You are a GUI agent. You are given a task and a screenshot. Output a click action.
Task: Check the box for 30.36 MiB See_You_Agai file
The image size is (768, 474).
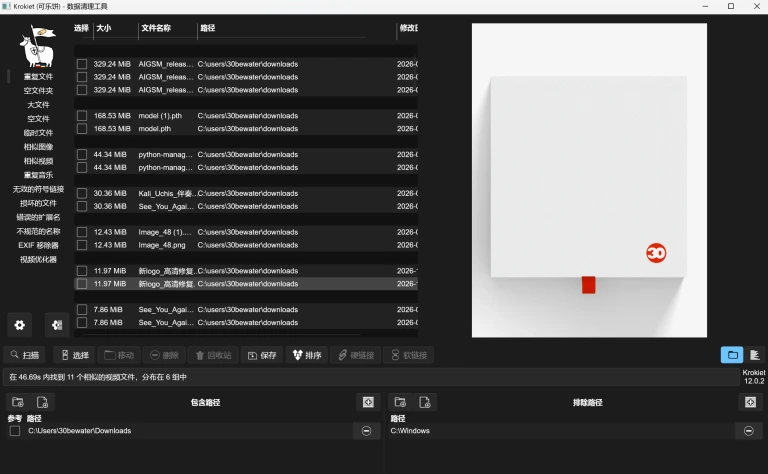[x=82, y=206]
